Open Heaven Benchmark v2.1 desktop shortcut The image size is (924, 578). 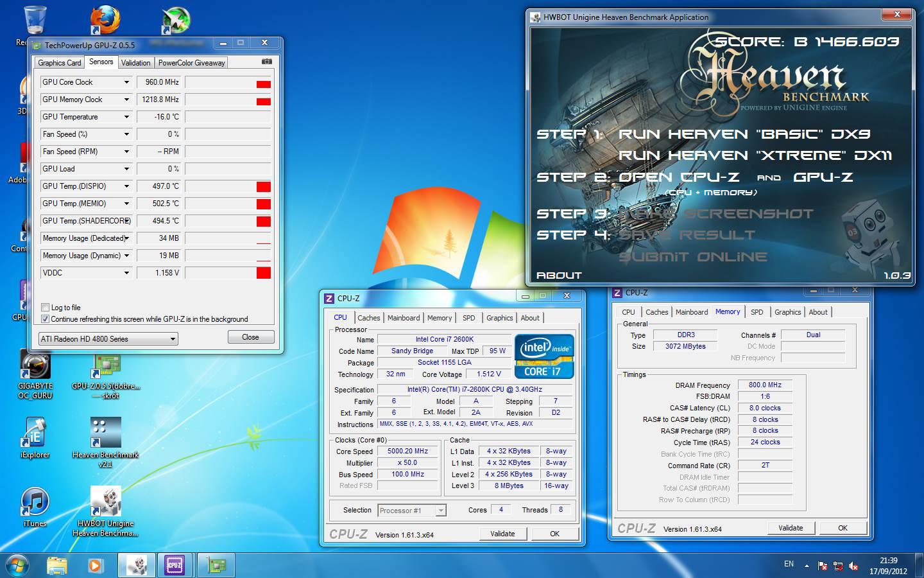(105, 442)
